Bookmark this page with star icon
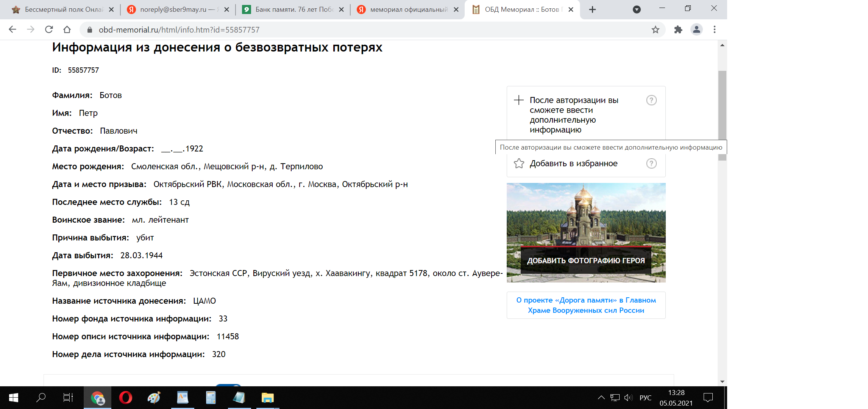Viewport: 868px width, 409px height. pyautogui.click(x=656, y=30)
